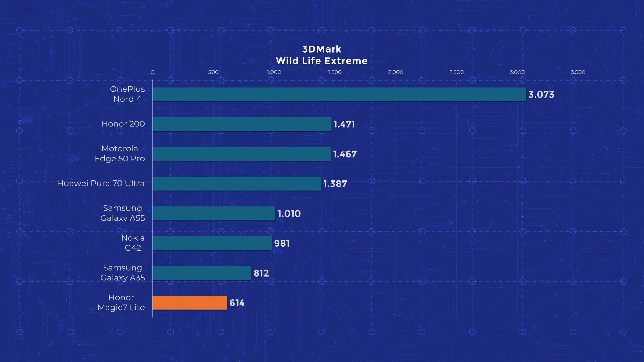Click the Samsung Galaxy A35 bar
The height and width of the screenshot is (362, 644).
pyautogui.click(x=202, y=273)
